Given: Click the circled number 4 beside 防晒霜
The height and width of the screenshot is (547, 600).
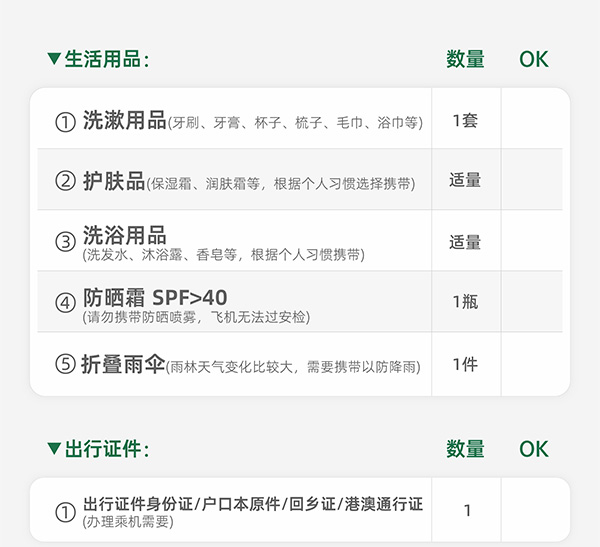Looking at the screenshot, I should click(x=65, y=302).
